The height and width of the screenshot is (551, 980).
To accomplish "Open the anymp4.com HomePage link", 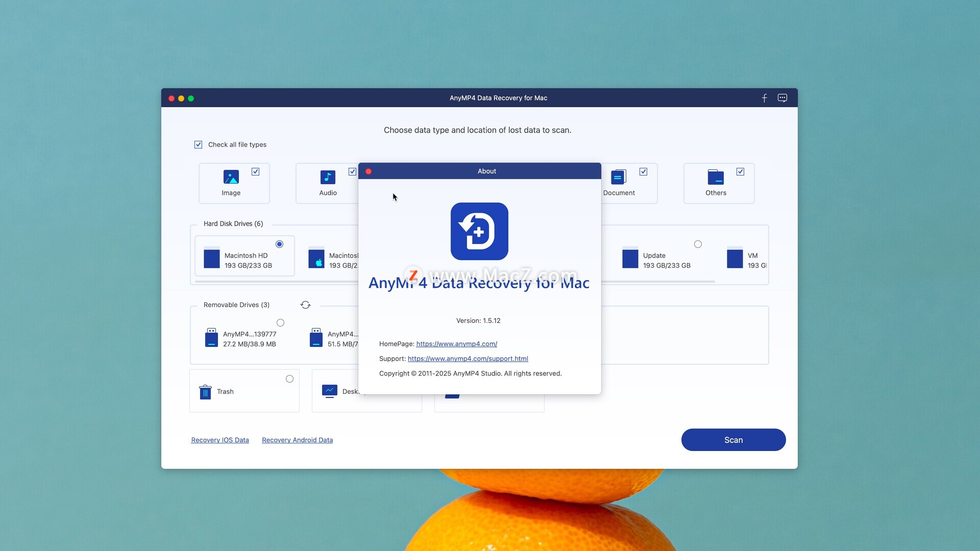I will pos(456,344).
